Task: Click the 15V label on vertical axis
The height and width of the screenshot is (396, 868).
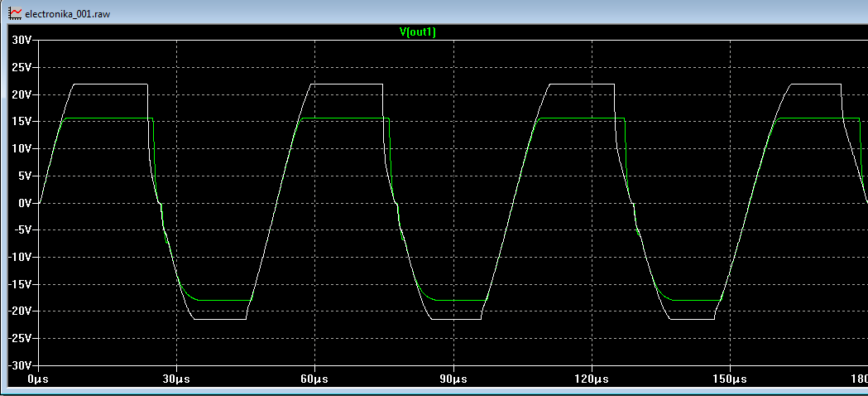Action: [22, 122]
